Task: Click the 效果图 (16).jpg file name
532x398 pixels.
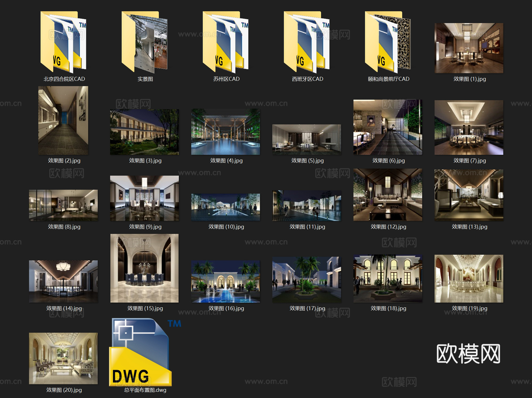Action: (x=226, y=308)
